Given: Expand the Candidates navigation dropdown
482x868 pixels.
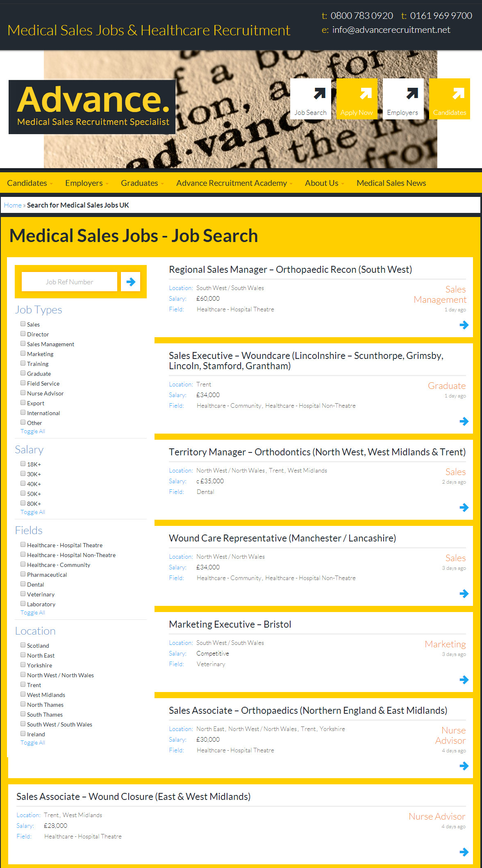Looking at the screenshot, I should tap(30, 183).
